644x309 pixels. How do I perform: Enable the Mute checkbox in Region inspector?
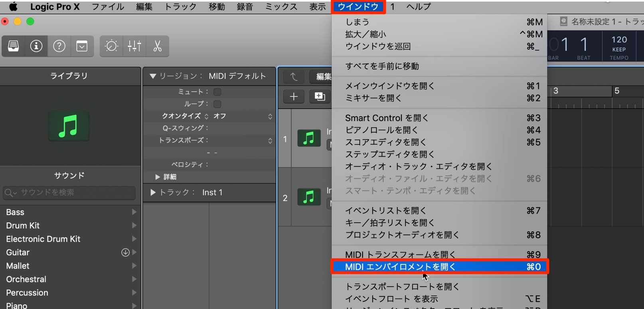217,92
